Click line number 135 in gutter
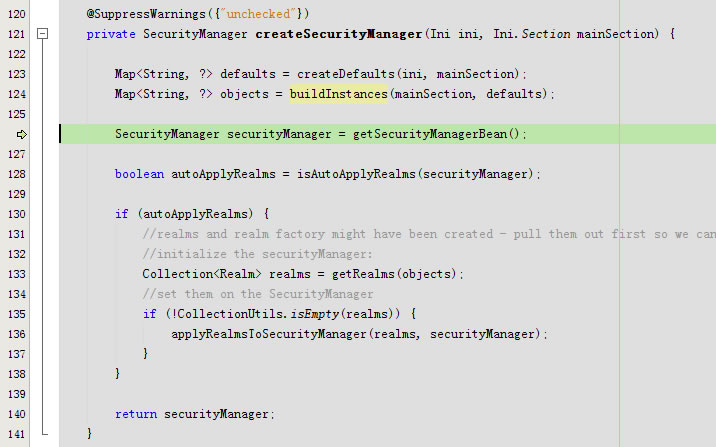 [17, 314]
